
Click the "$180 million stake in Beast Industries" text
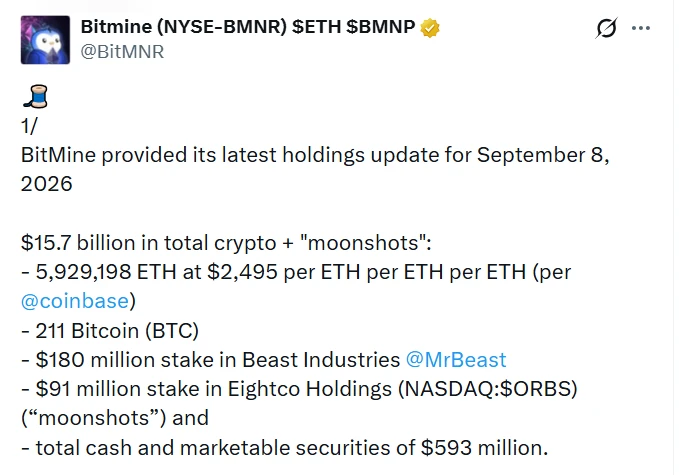[x=218, y=360]
